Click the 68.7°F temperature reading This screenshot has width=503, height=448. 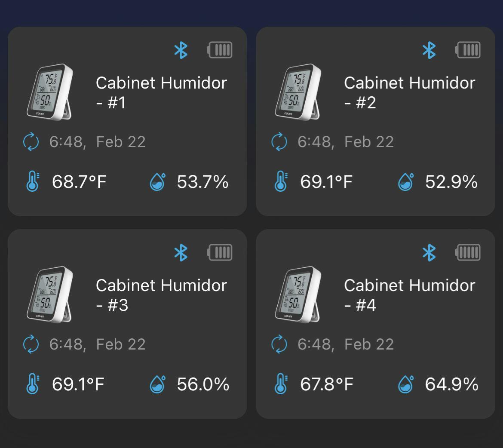coord(79,181)
